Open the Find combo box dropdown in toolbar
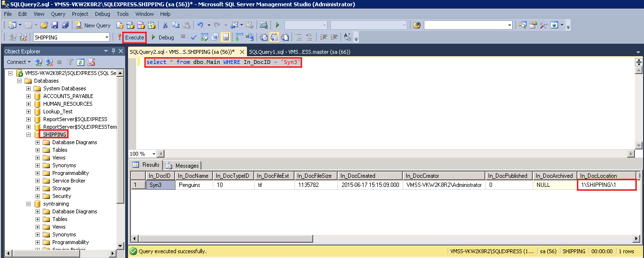This screenshot has width=644, height=258. point(510,25)
